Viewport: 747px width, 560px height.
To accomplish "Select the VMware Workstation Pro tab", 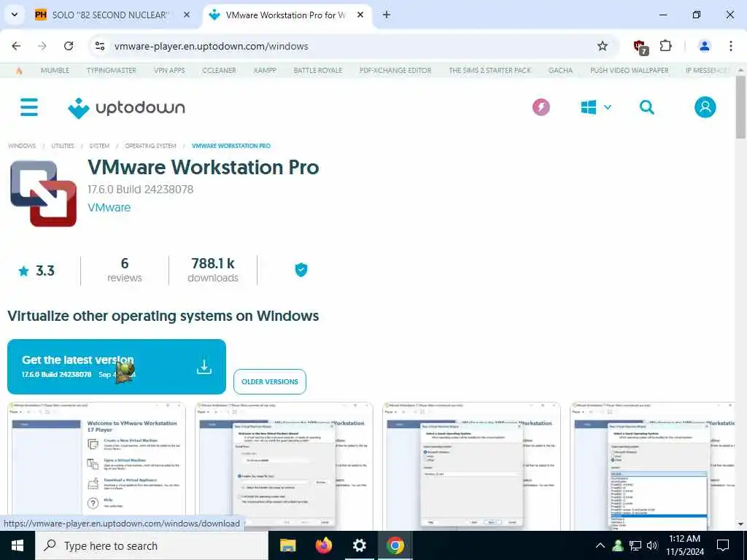I will tap(286, 15).
